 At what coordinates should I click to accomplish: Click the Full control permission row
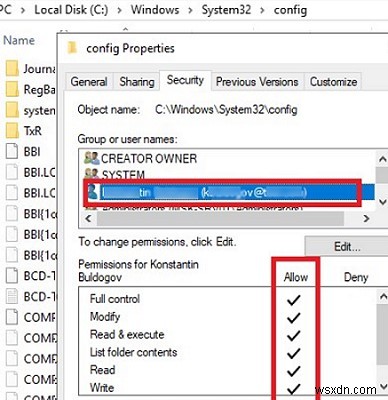click(x=228, y=299)
